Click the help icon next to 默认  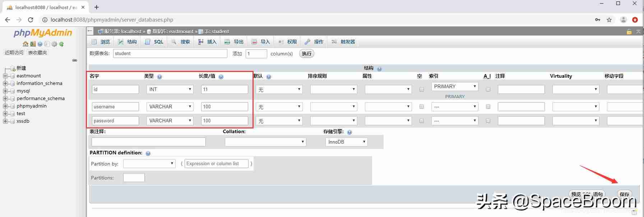coord(269,77)
